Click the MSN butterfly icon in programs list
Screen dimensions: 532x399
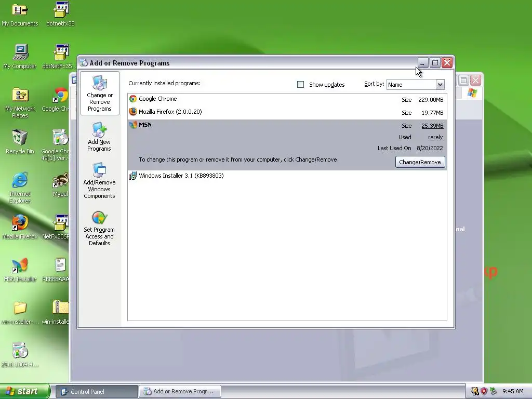pyautogui.click(x=133, y=125)
